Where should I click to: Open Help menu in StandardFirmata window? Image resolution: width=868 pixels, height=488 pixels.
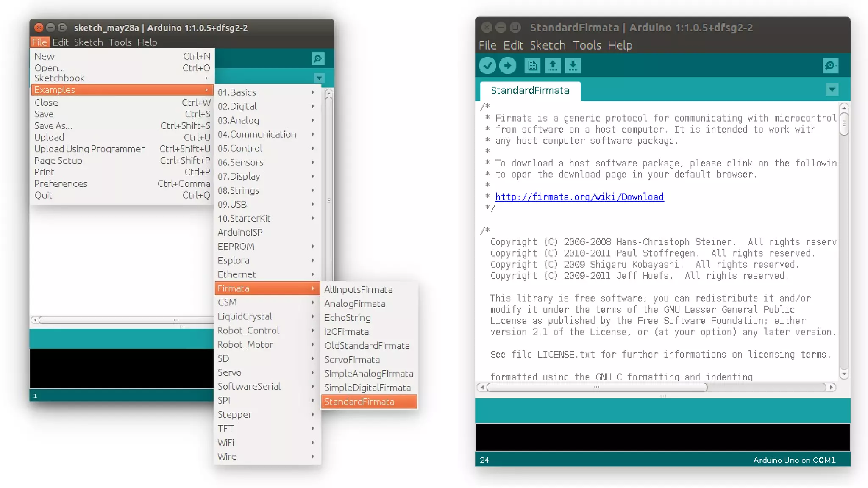click(x=620, y=45)
